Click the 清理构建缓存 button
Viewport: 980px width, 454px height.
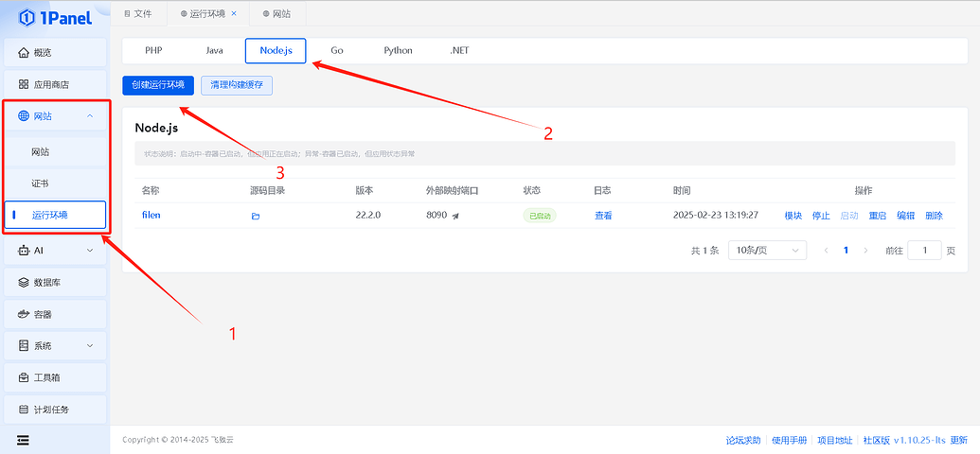pos(237,85)
